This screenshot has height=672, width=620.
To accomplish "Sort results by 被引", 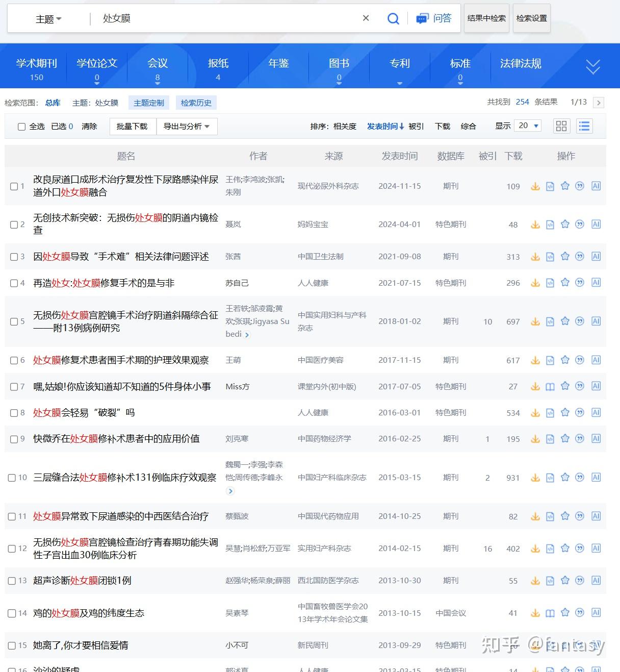I will click(x=416, y=127).
